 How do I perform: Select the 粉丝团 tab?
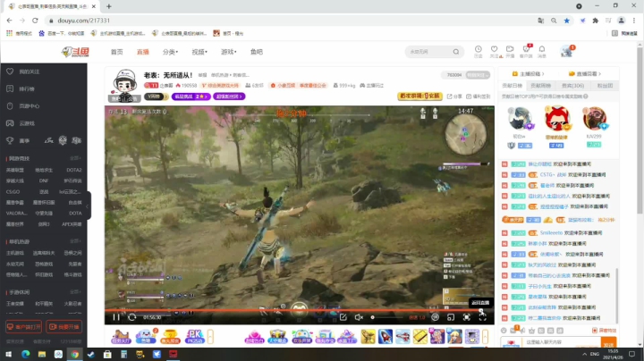[x=605, y=85]
